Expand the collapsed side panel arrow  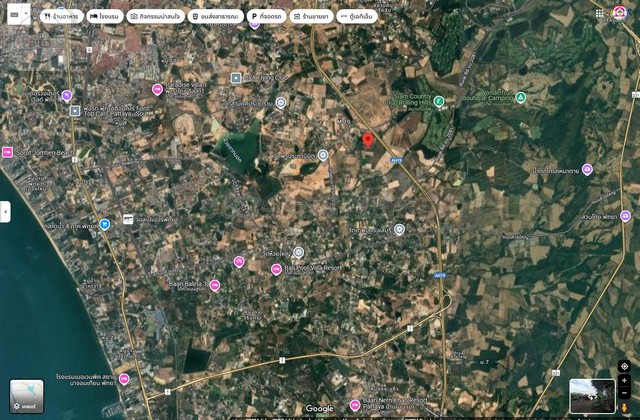pyautogui.click(x=5, y=212)
